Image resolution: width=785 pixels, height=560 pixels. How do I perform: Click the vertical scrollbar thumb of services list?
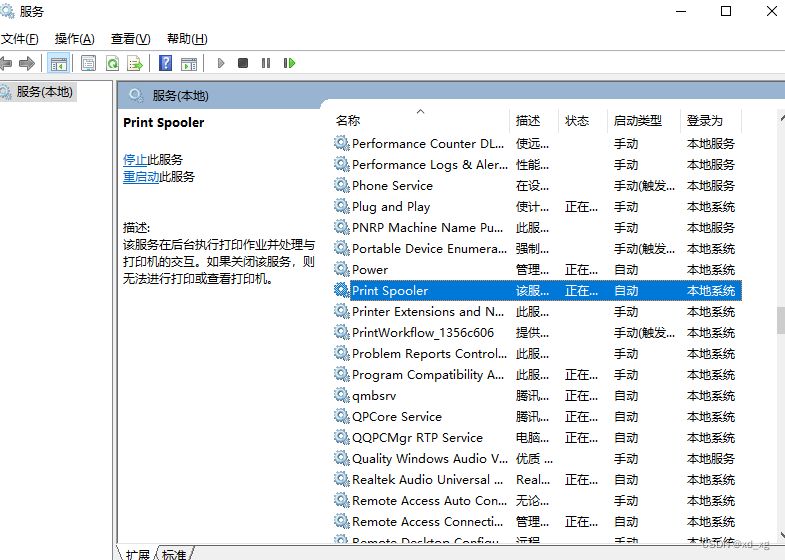point(780,320)
